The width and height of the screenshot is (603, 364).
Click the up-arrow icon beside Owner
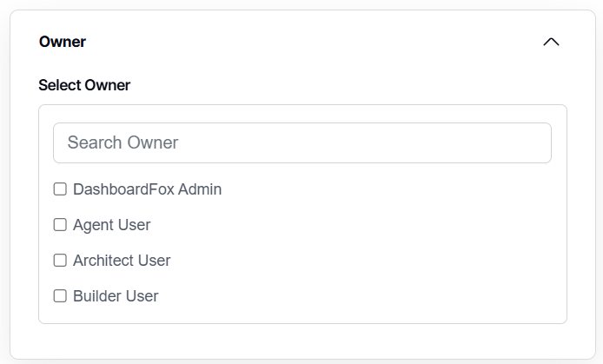point(551,42)
